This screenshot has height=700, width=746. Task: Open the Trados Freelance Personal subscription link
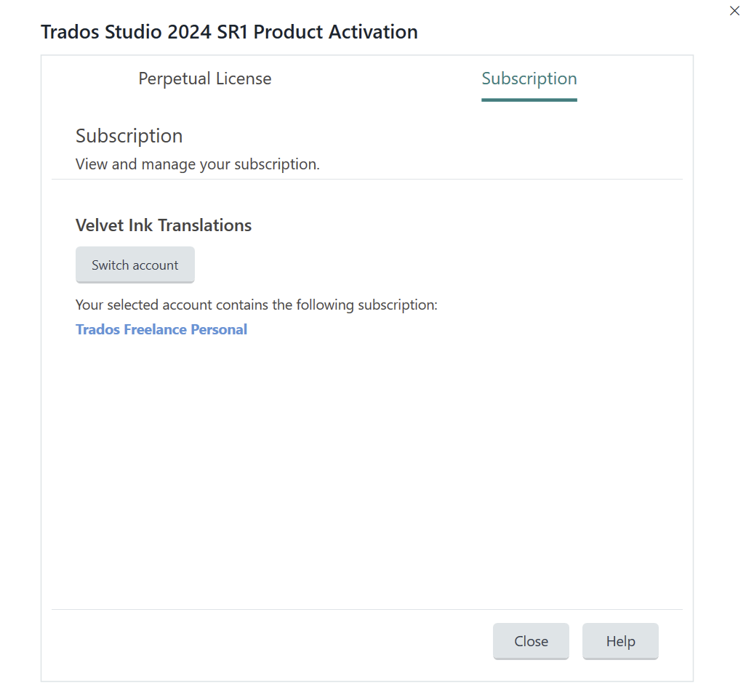click(x=161, y=329)
